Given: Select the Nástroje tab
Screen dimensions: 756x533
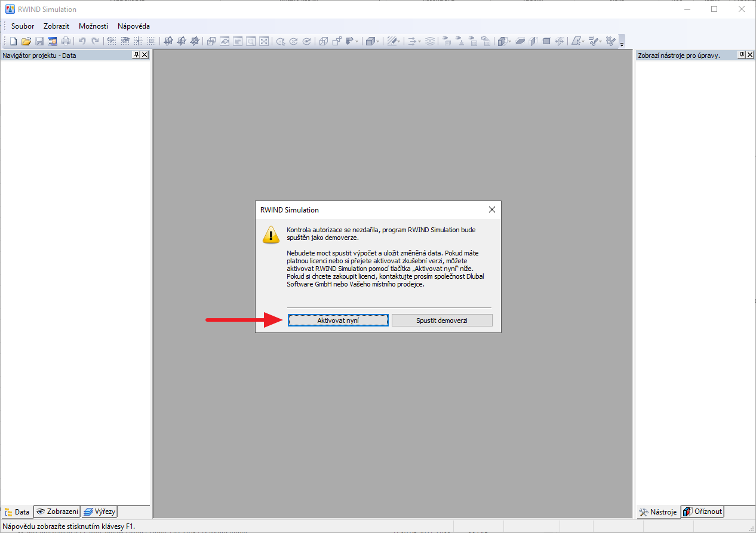Looking at the screenshot, I should tap(659, 512).
